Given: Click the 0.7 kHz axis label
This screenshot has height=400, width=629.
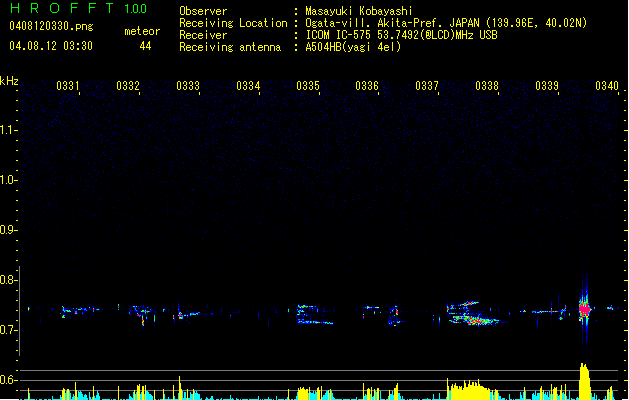Looking at the screenshot, I should coord(8,330).
